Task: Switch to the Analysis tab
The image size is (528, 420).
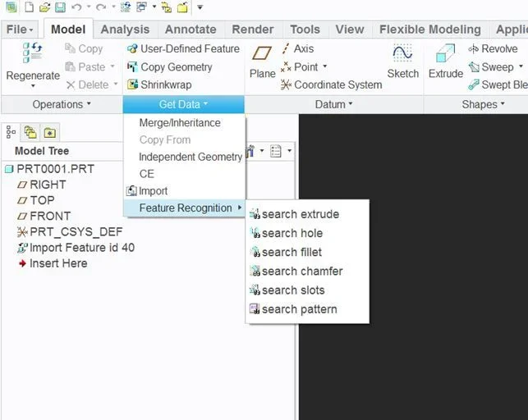Action: (125, 30)
